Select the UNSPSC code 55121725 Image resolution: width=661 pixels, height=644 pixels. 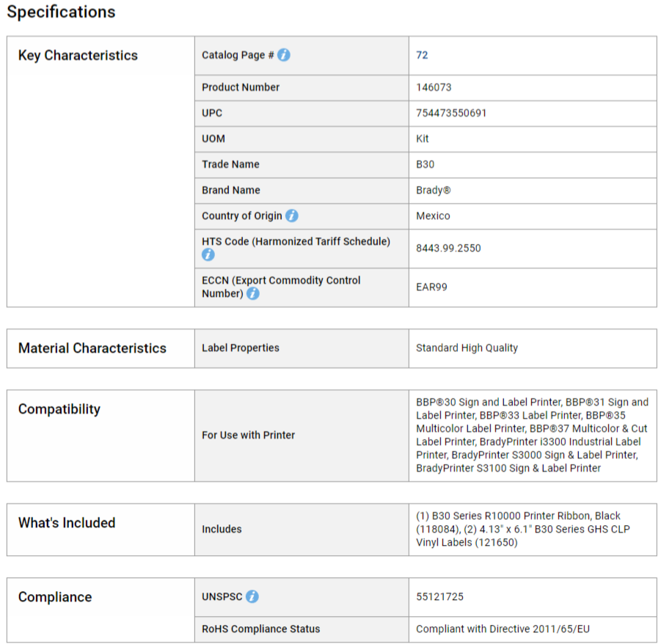click(x=439, y=597)
